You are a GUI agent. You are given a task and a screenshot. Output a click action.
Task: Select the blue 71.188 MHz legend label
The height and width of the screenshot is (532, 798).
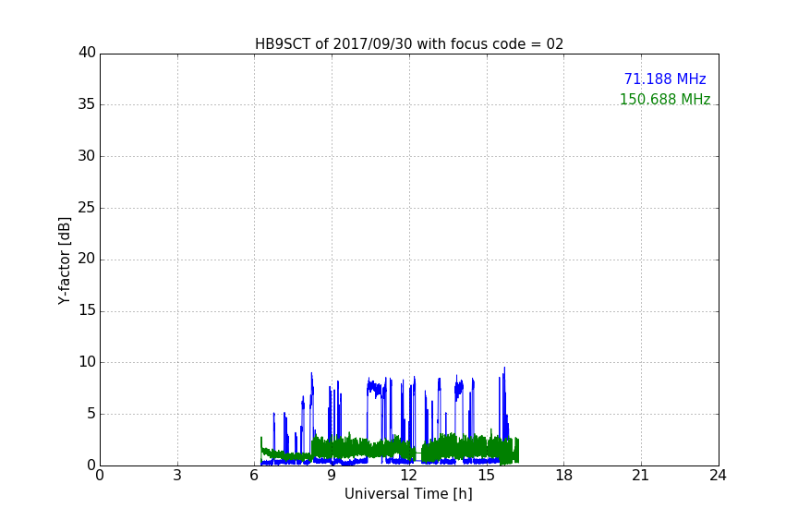665,79
